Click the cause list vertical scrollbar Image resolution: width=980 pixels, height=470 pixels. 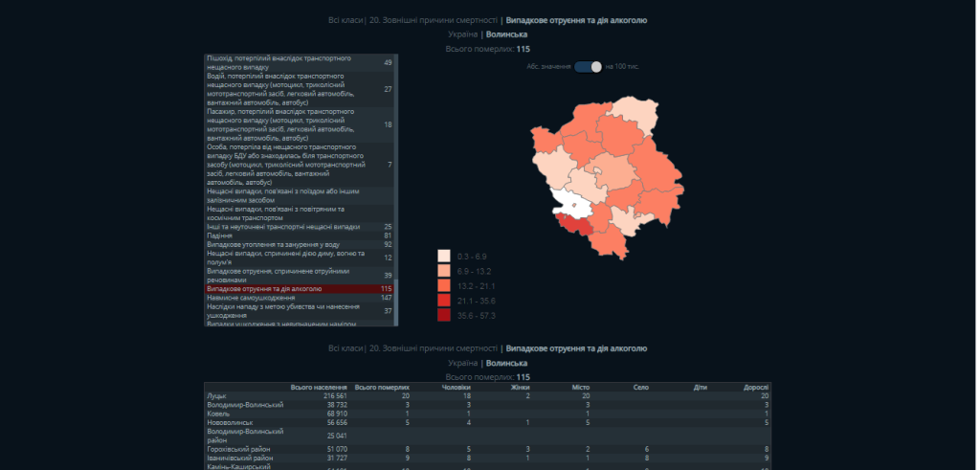395,191
